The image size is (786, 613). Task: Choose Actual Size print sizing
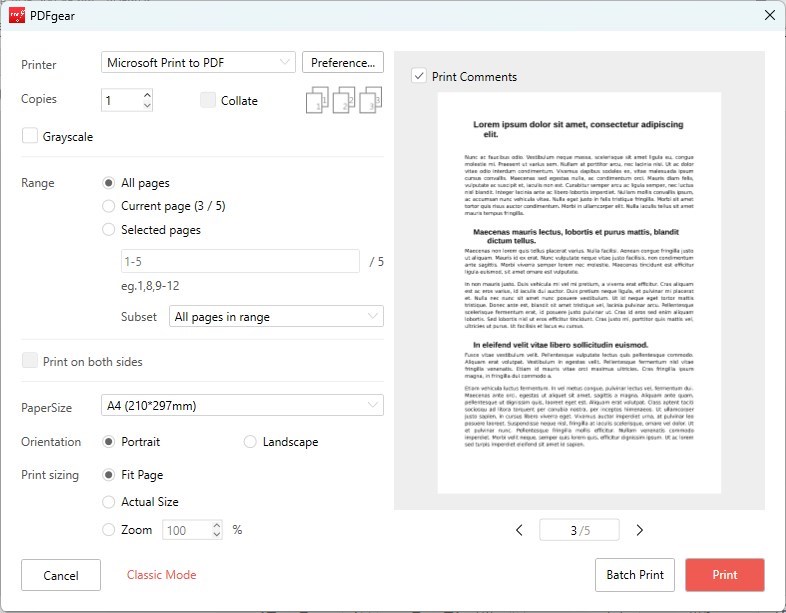tap(108, 502)
